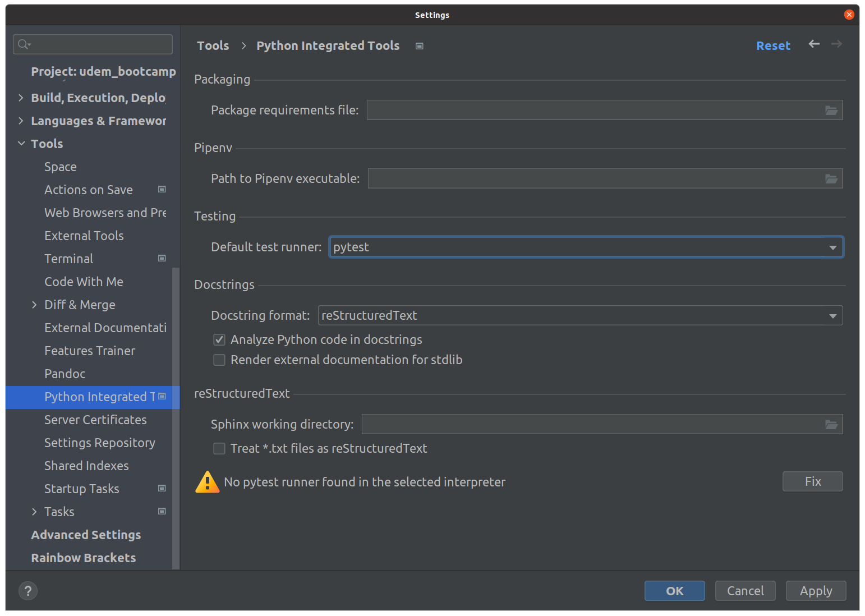Open help with the question mark button
Screen dimensions: 865x616
point(28,591)
